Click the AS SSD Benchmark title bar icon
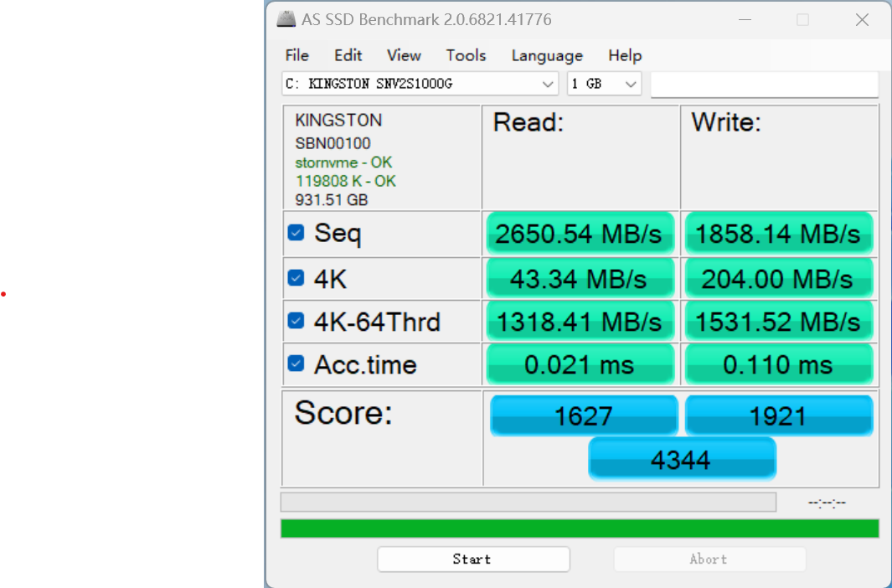892x588 pixels. pyautogui.click(x=286, y=18)
